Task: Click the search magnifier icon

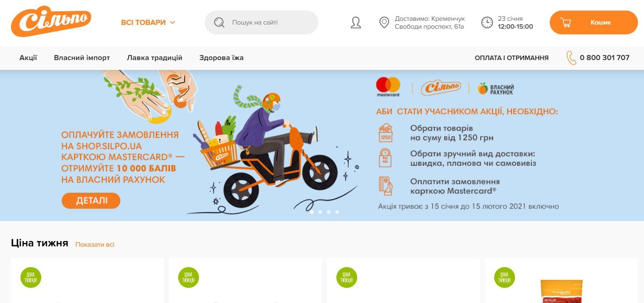Action: 219,23
